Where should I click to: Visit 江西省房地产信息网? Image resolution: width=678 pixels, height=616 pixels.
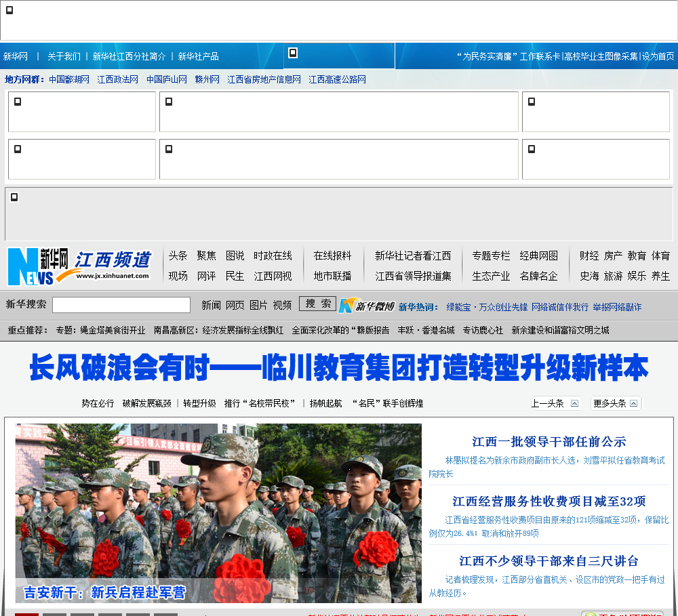point(264,79)
